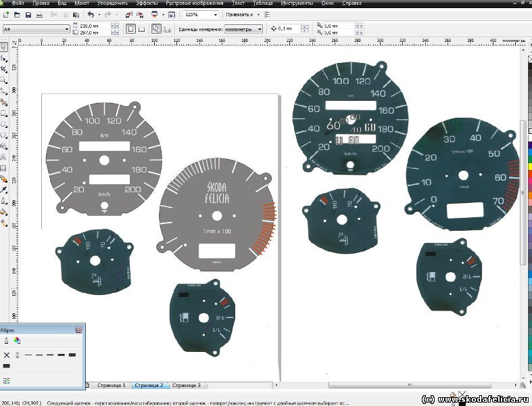Select the Zoom magnifier tool
532x406 pixels.
coord(3,80)
